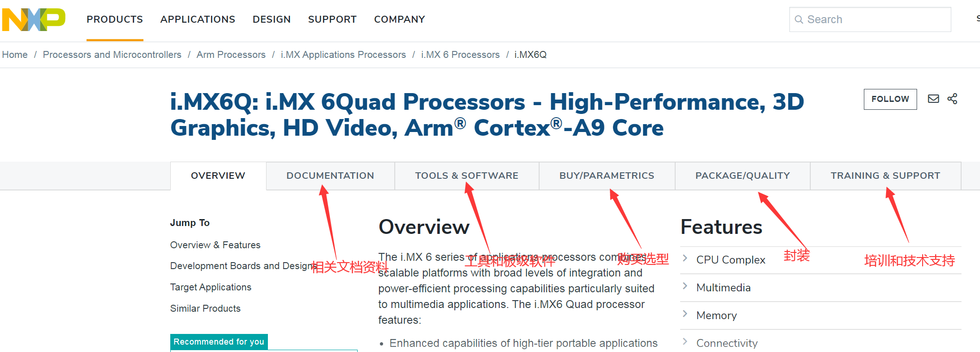
Task: Expand the Memory feature chevron
Action: pyautogui.click(x=685, y=314)
